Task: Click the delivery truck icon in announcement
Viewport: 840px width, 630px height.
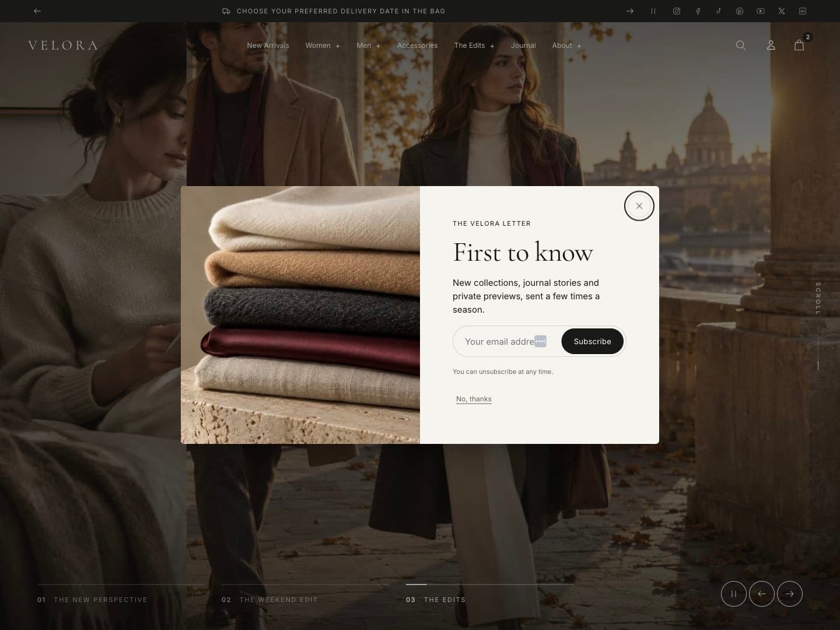Action: pos(226,11)
